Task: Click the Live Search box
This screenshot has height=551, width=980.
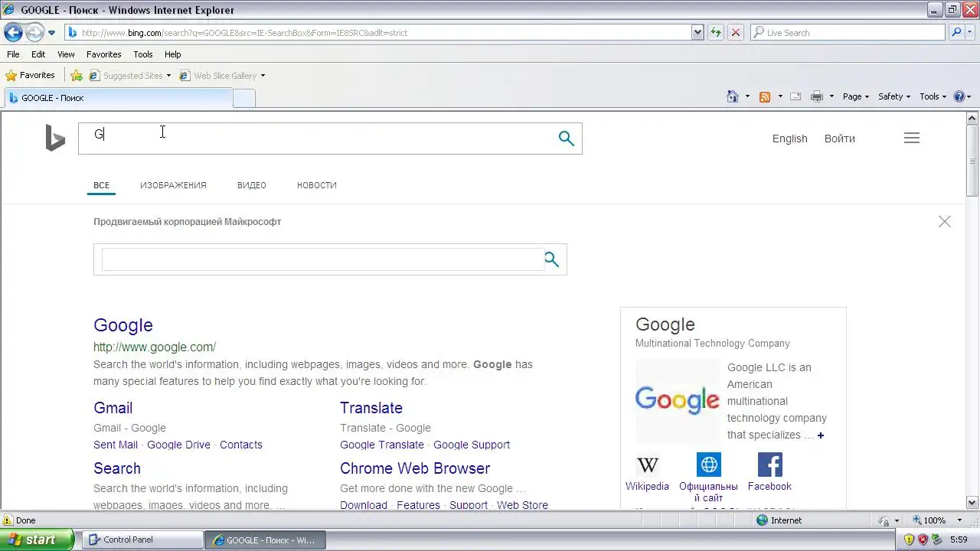Action: (x=848, y=32)
